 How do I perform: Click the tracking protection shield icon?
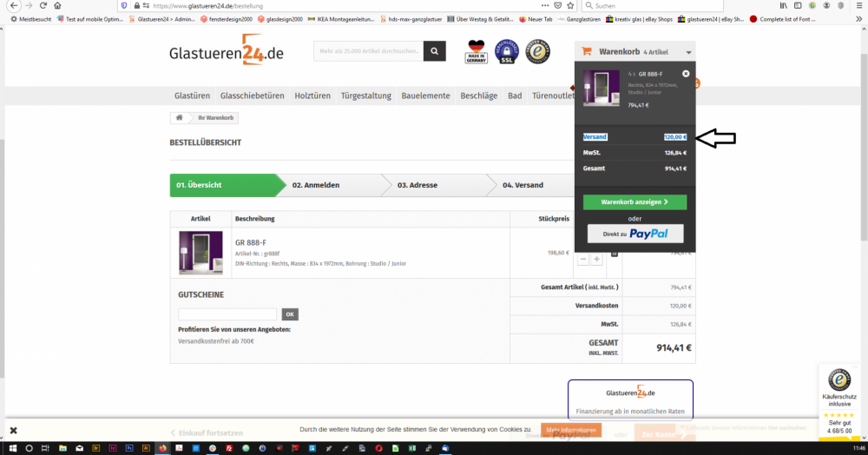coord(124,5)
